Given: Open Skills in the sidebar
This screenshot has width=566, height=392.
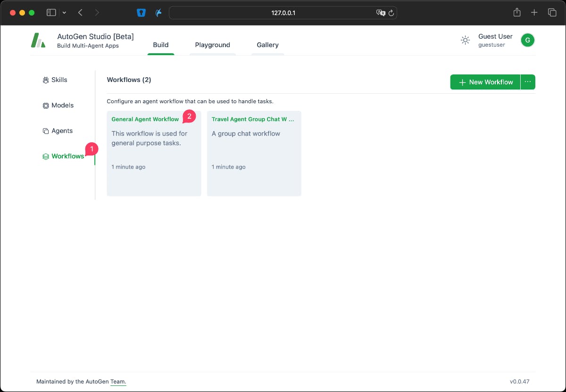Looking at the screenshot, I should (55, 80).
